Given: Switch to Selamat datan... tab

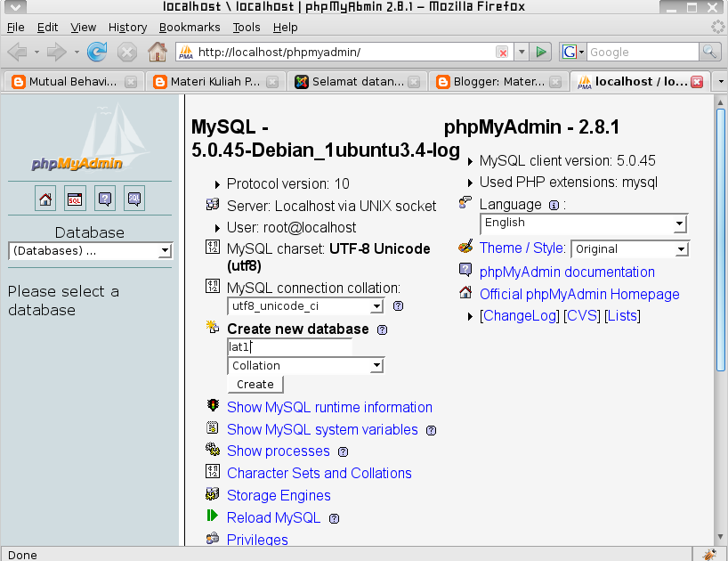Looking at the screenshot, I should (356, 82).
